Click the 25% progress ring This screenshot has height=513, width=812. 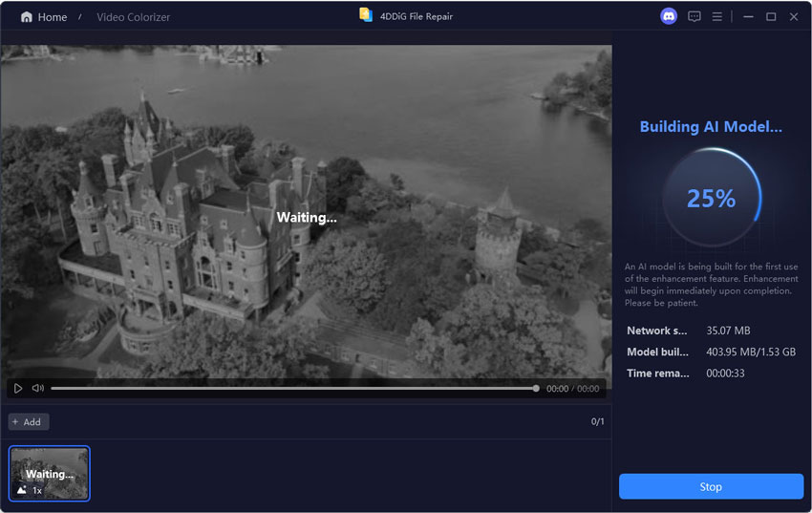(712, 199)
